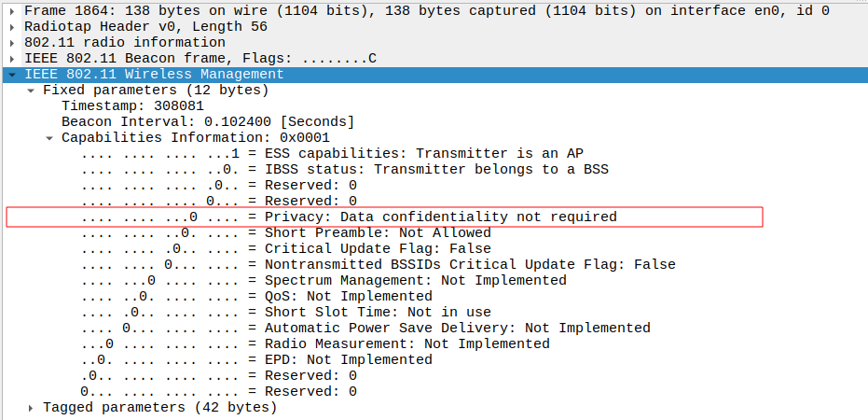Select the IBSS status row

tap(343, 169)
